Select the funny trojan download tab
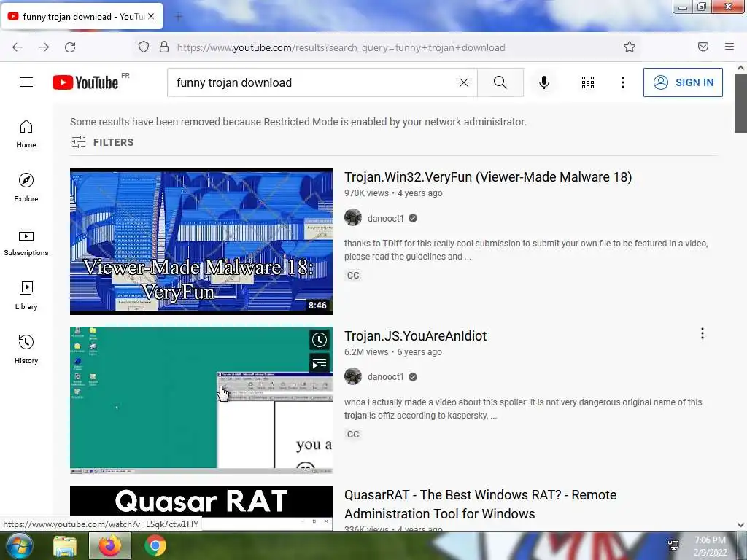The width and height of the screenshot is (747, 560). click(82, 16)
